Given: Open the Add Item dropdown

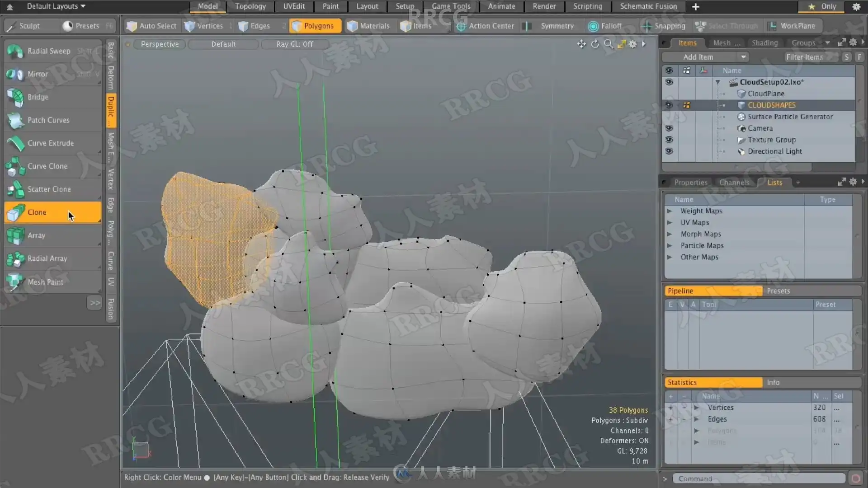Looking at the screenshot, I should 705,57.
